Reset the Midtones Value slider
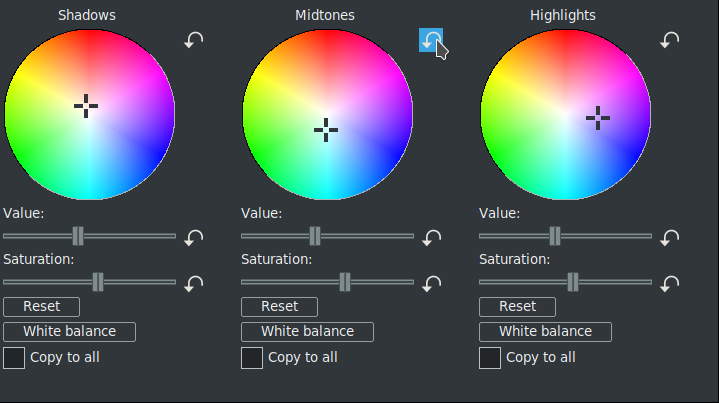Screen dimensions: 719x403 point(432,237)
